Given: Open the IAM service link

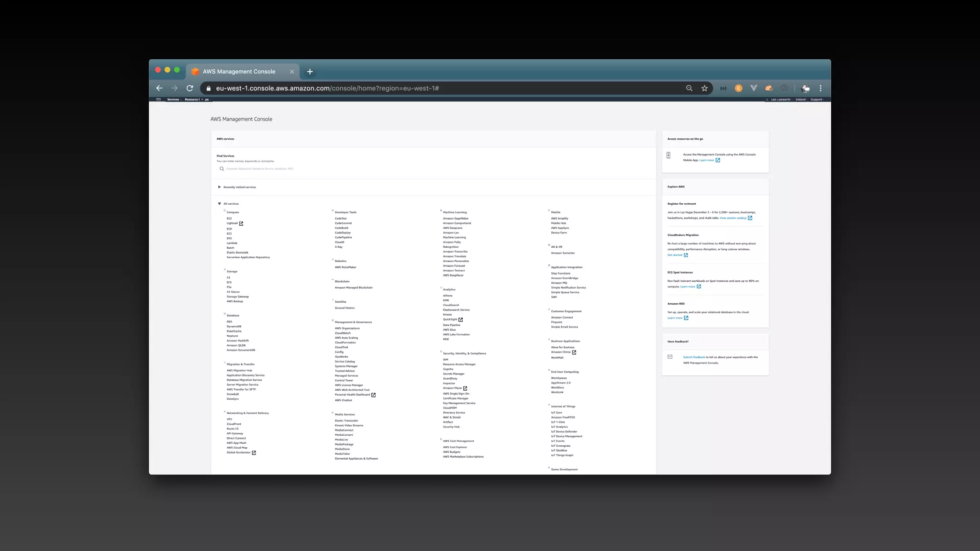Looking at the screenshot, I should tap(445, 360).
